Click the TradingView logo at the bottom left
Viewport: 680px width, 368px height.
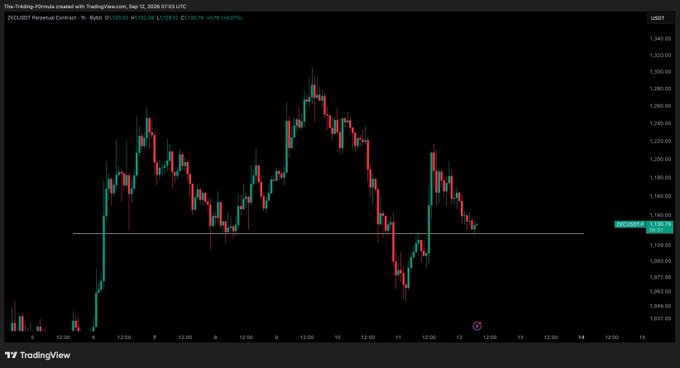[x=38, y=355]
